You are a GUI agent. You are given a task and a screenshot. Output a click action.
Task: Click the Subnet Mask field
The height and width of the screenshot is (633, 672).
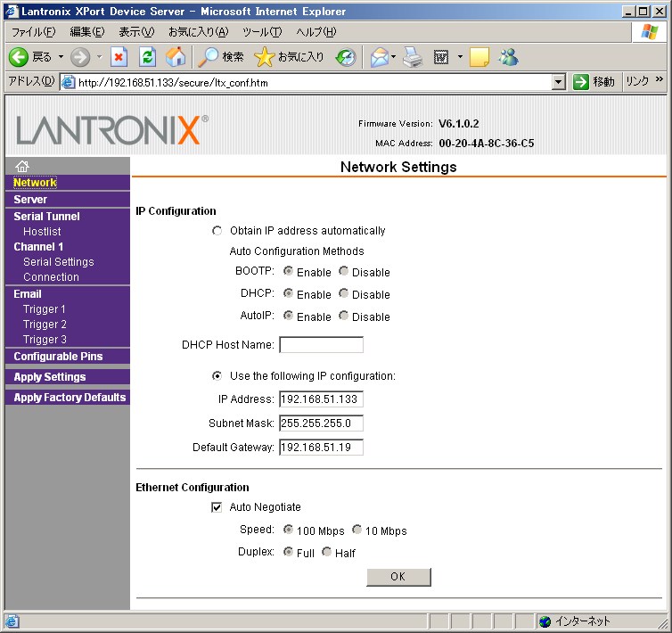coord(321,423)
